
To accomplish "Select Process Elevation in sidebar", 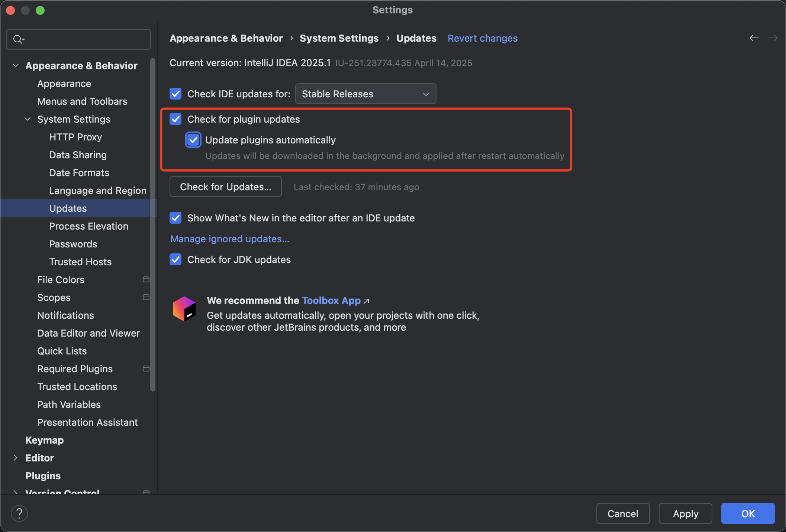I will click(88, 226).
